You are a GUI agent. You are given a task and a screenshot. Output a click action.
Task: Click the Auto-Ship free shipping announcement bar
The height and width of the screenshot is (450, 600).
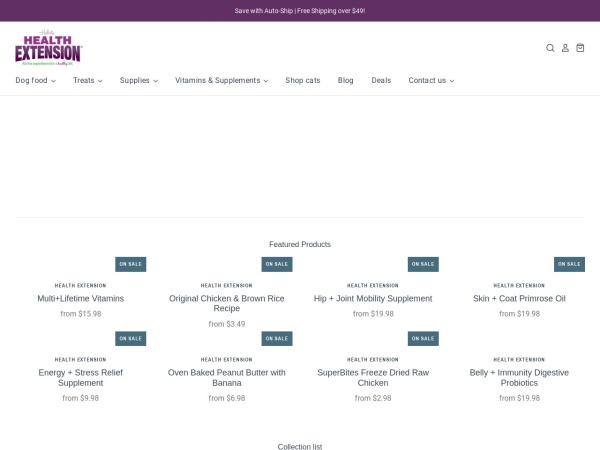[300, 11]
